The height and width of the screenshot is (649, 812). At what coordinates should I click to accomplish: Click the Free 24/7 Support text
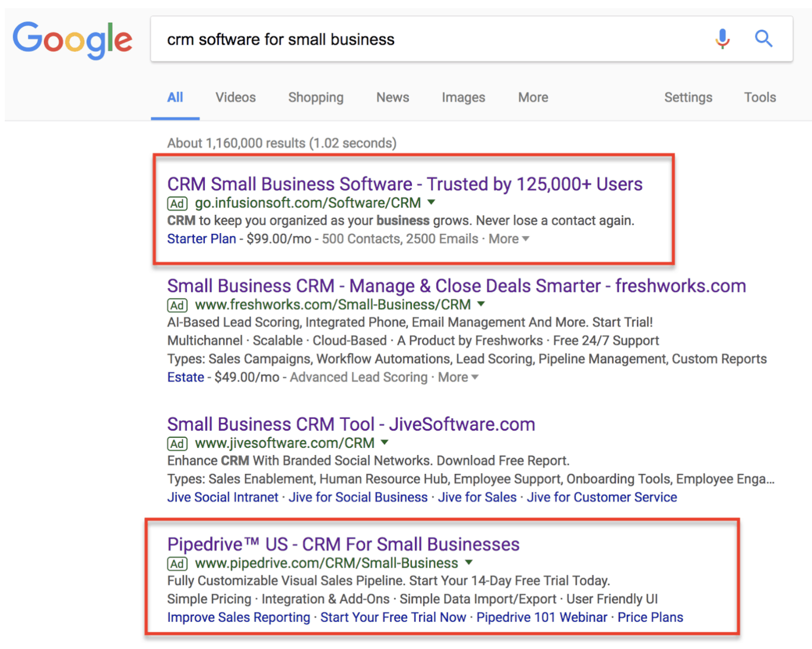point(606,341)
